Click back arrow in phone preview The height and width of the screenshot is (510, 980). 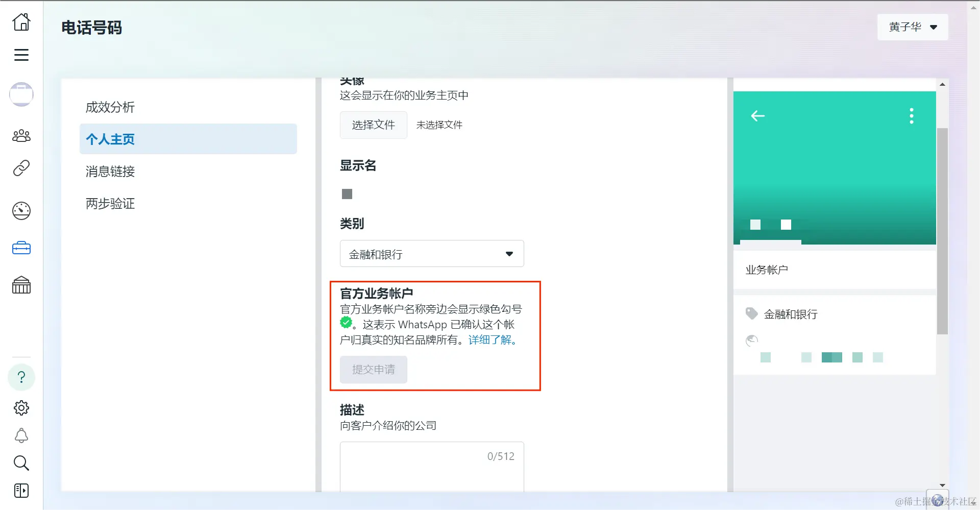[x=757, y=116]
